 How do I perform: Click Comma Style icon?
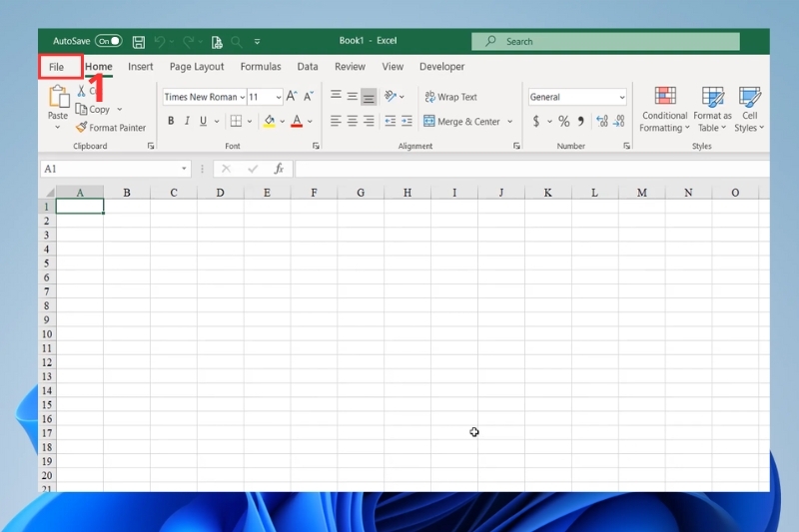point(581,121)
